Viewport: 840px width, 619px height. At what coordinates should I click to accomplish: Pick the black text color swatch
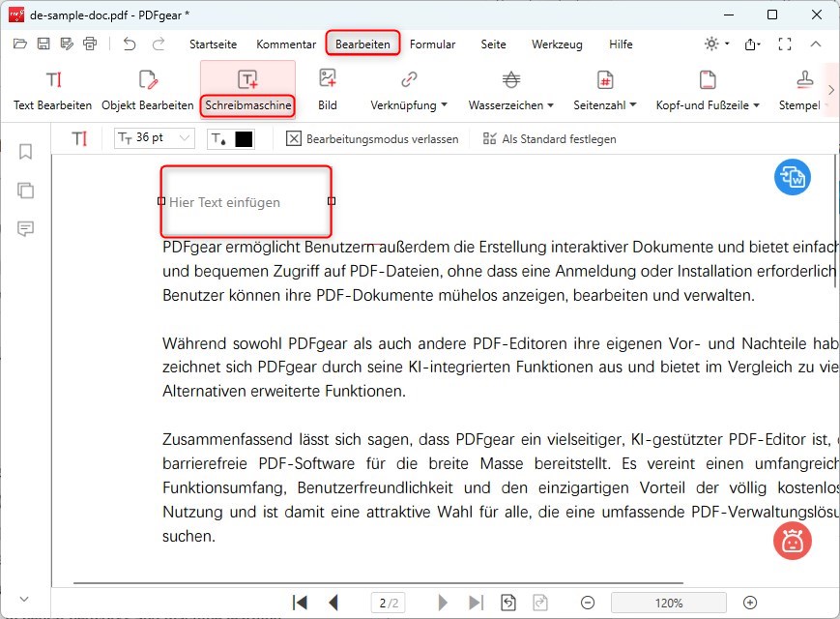244,139
